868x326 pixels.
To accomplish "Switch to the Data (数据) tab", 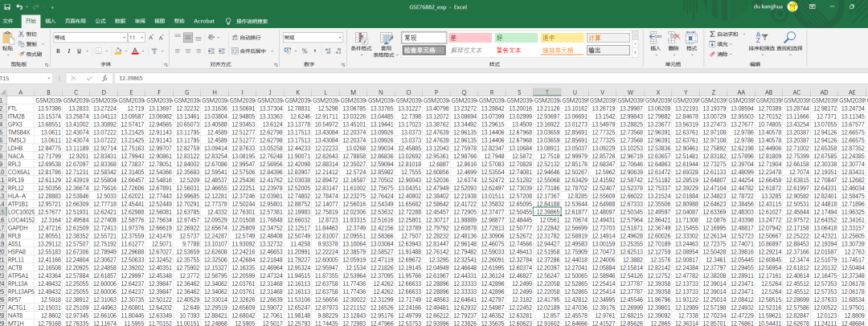I will 120,21.
